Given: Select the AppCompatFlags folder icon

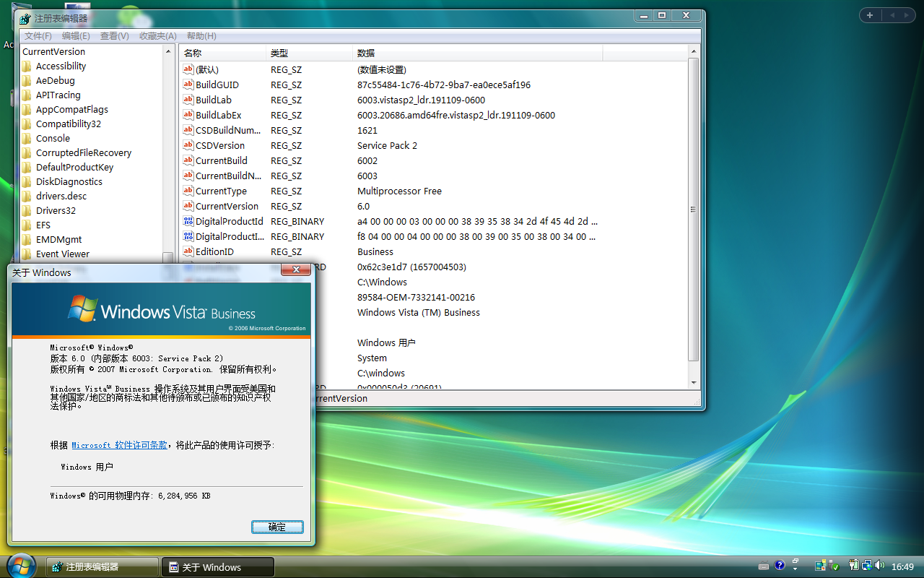Looking at the screenshot, I should tap(27, 110).
